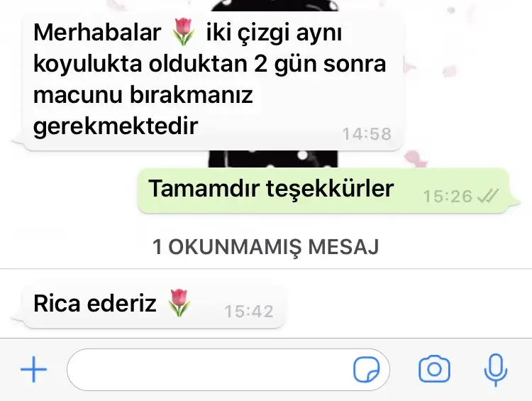This screenshot has width=532, height=401.
Task: Tap the dark polka-dot image behind the messages
Action: point(273,159)
